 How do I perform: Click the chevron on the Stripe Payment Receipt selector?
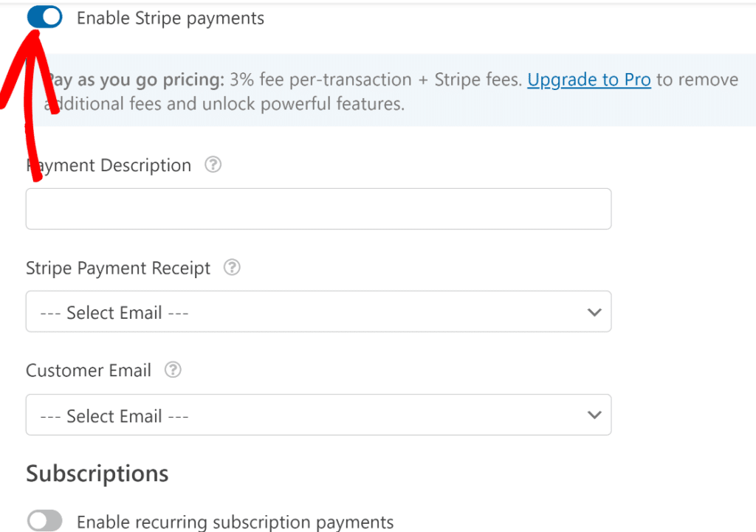pyautogui.click(x=594, y=311)
